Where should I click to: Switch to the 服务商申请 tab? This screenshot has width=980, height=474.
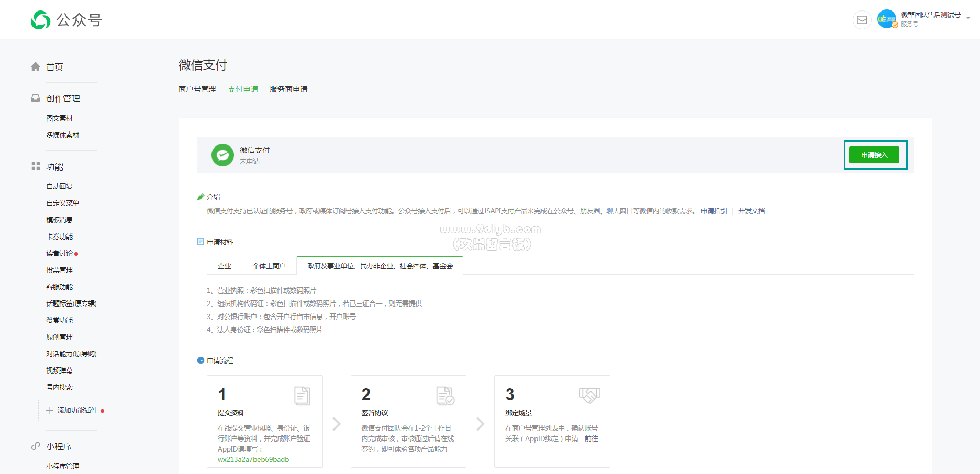click(288, 89)
